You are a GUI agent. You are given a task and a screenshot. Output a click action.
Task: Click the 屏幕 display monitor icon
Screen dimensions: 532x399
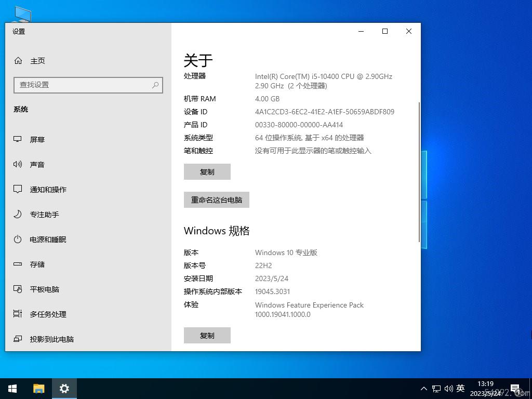click(18, 139)
